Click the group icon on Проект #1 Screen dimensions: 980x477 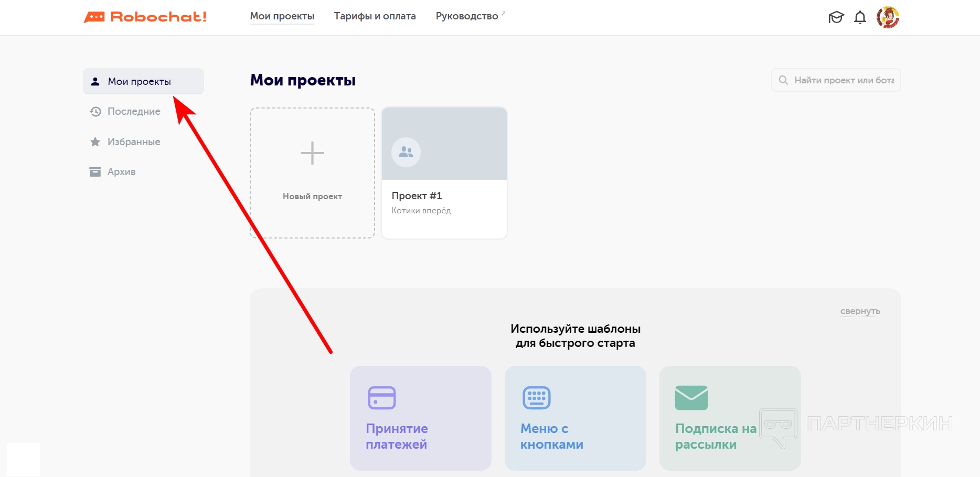coord(406,152)
